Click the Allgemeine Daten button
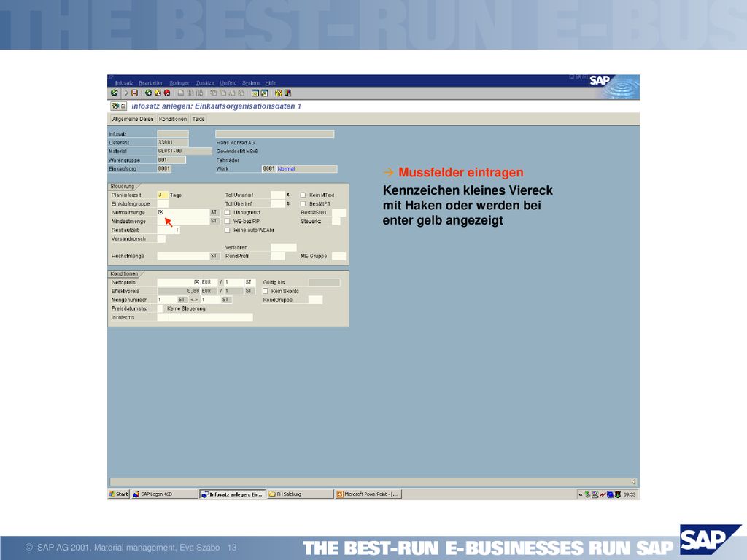 pos(133,119)
